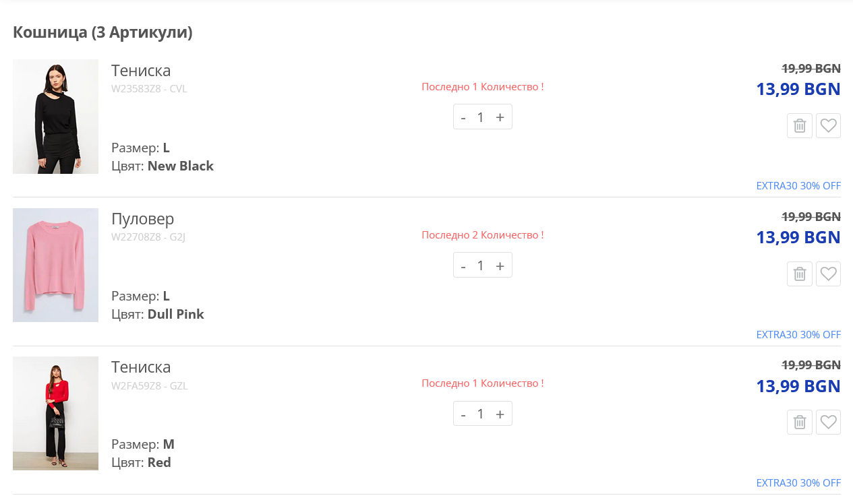Viewport: 853px width, 504px height.
Task: Open the red top product photo
Action: [x=55, y=413]
